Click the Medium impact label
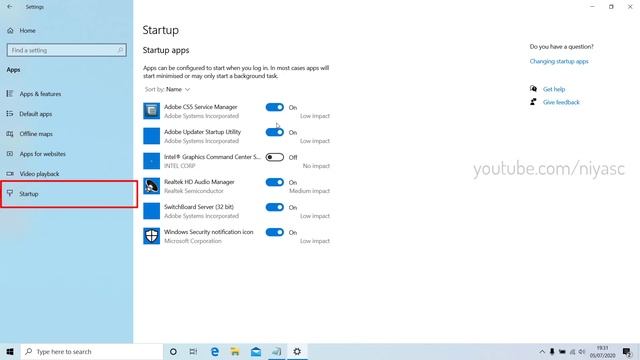The height and width of the screenshot is (360, 640). [x=309, y=191]
